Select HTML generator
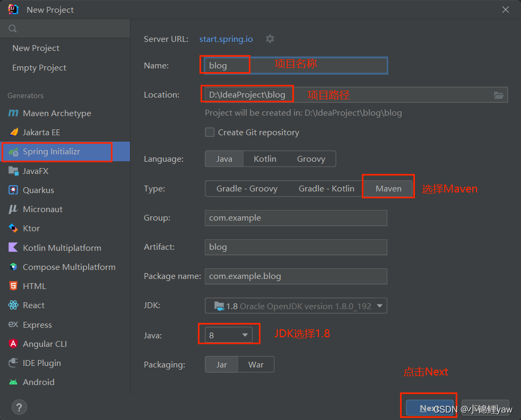 tap(65, 286)
